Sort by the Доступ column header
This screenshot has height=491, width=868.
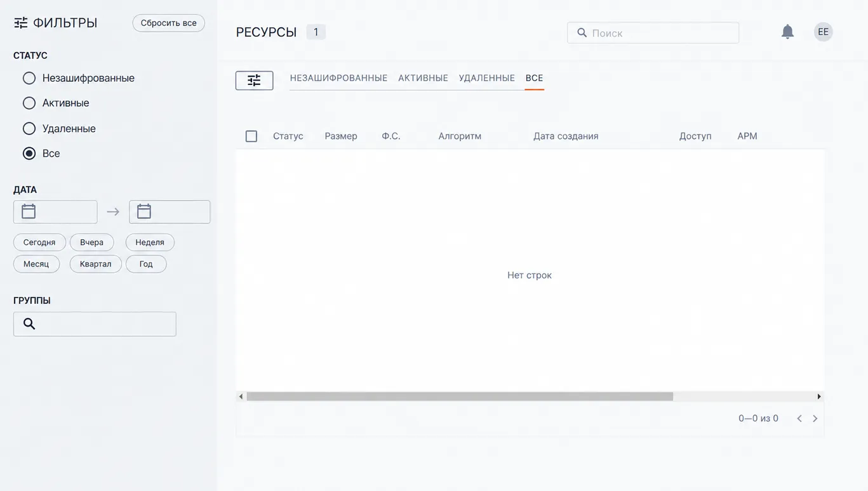coord(695,136)
